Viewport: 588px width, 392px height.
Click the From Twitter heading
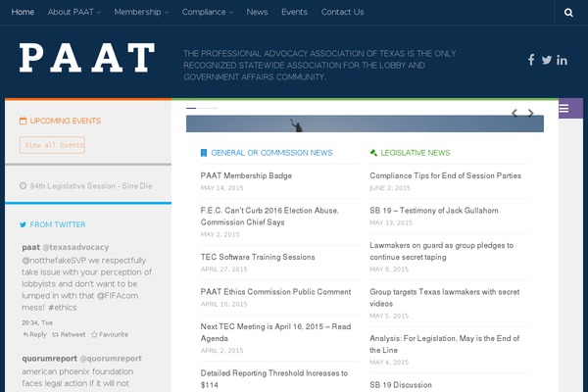(x=58, y=224)
